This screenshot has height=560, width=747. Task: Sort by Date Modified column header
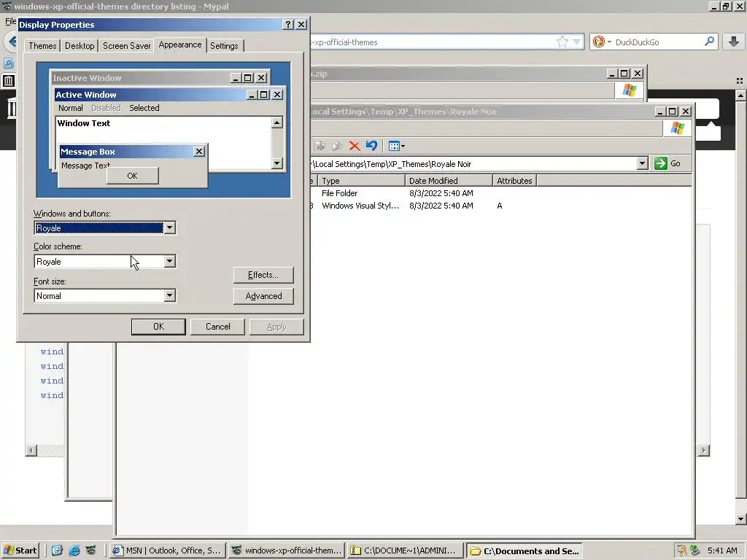click(449, 181)
